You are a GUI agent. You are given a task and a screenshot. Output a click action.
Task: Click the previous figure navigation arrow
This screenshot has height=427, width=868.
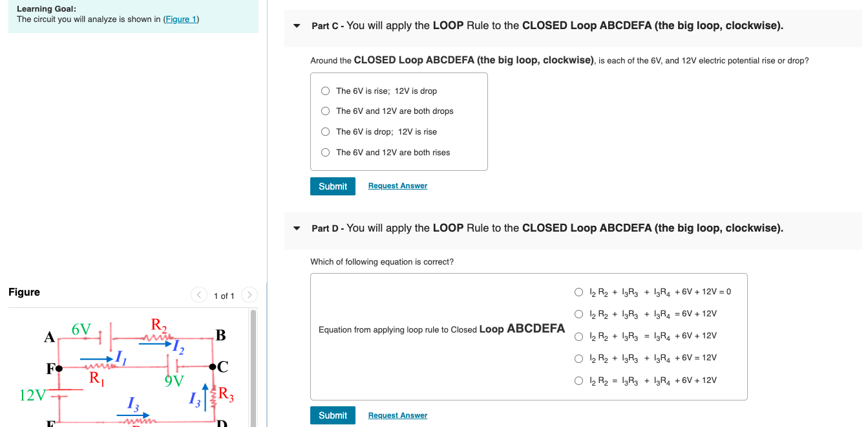coord(199,294)
